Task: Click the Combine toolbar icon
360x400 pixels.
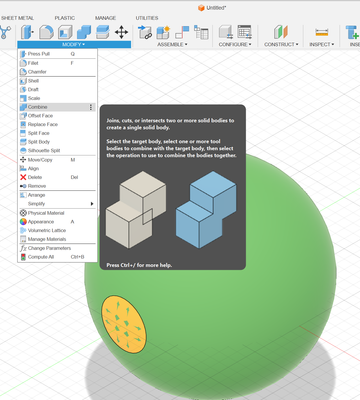Action: (x=84, y=32)
